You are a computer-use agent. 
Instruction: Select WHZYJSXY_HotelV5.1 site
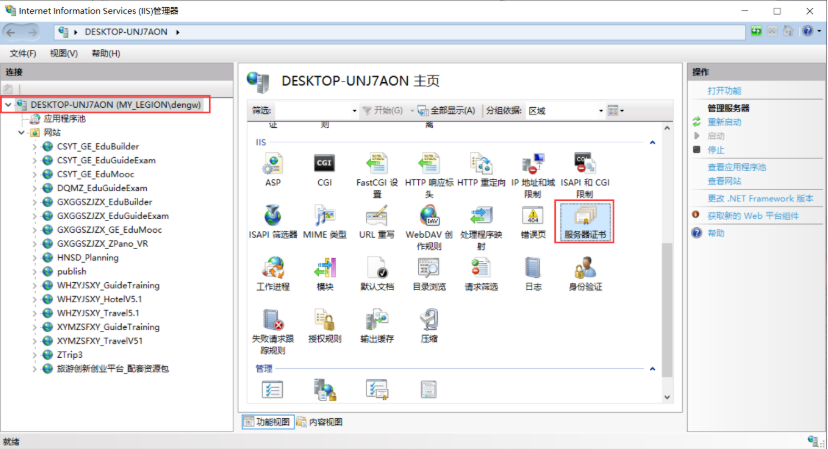click(99, 299)
